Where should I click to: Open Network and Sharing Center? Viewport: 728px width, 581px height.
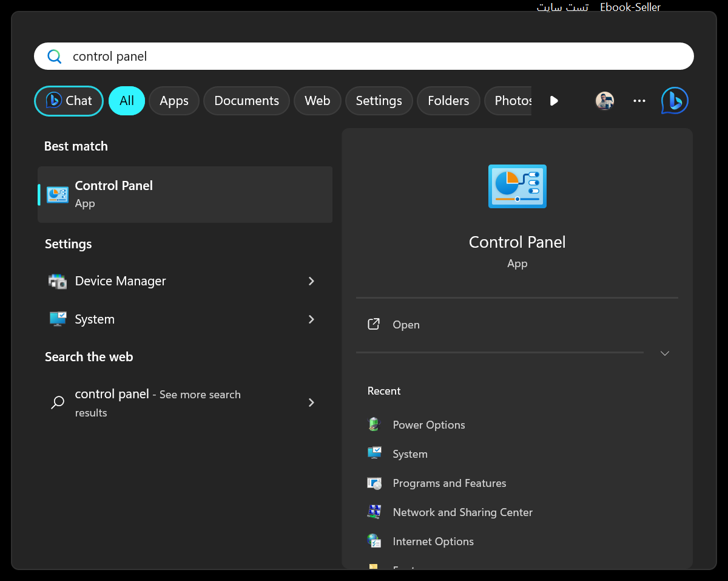462,512
